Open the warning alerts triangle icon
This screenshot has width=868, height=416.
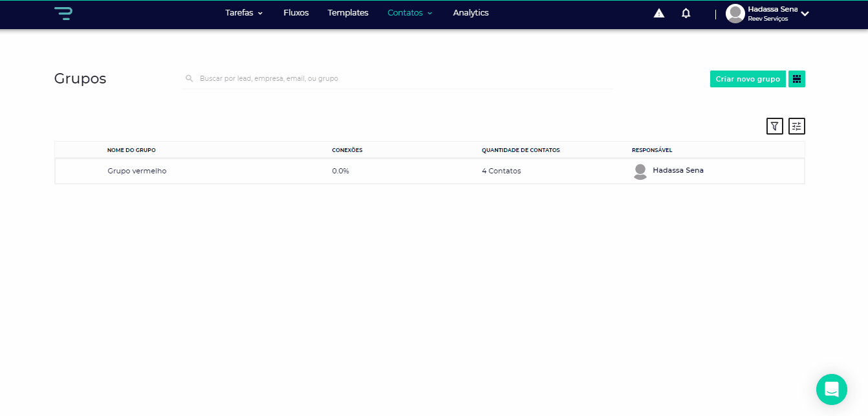point(658,13)
